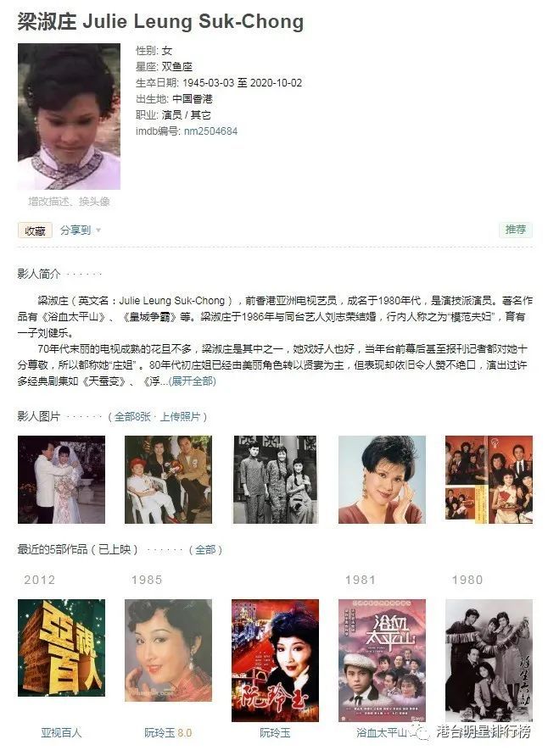View all photos via 全部8张 link
Viewport: 548px width, 756px height.
132,417
